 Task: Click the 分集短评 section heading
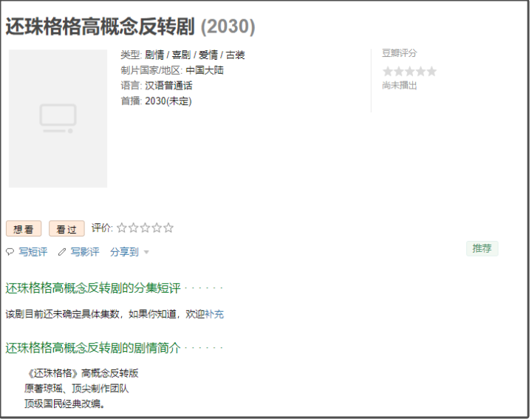click(x=93, y=287)
